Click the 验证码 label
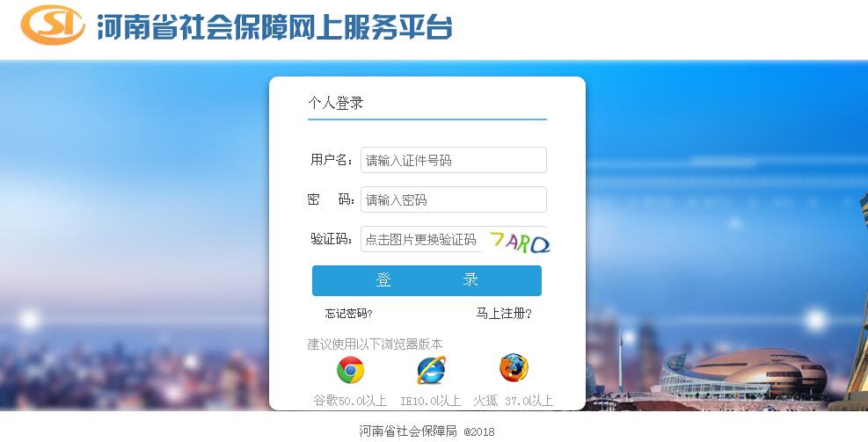This screenshot has width=868, height=442. tap(332, 239)
